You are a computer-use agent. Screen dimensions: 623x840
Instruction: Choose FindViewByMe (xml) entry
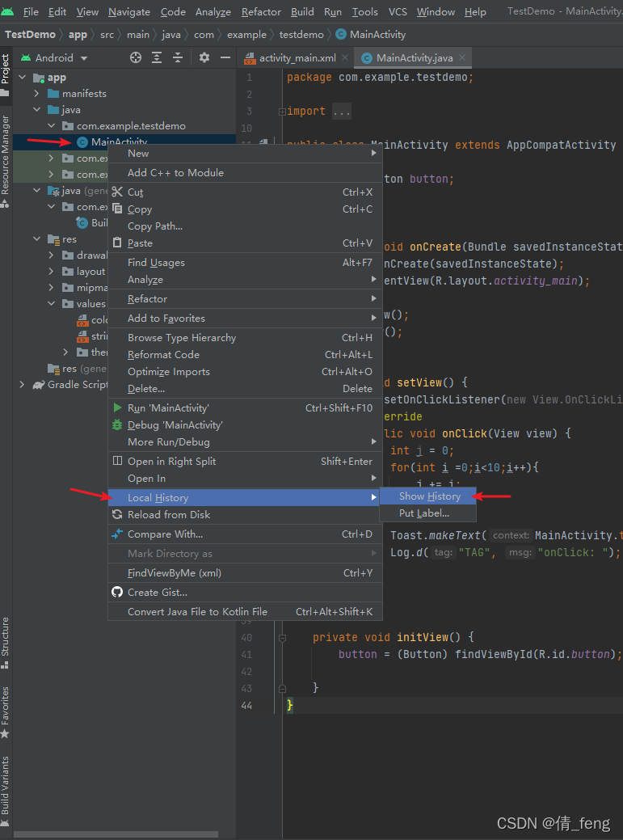[x=245, y=573]
